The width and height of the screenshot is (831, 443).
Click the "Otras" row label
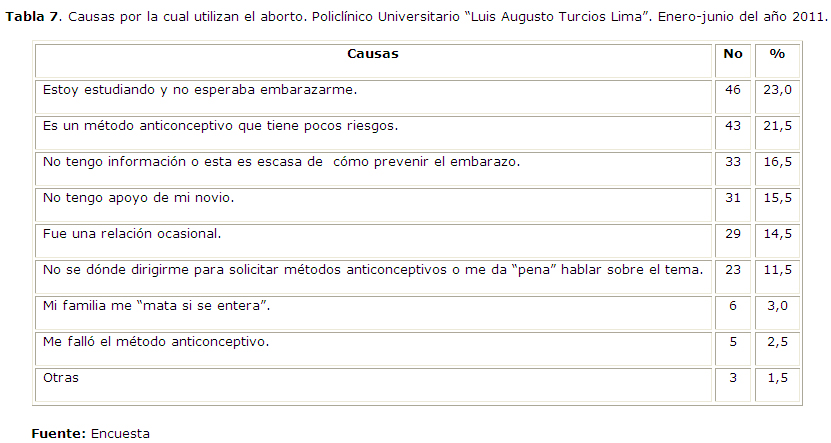pos(60,378)
